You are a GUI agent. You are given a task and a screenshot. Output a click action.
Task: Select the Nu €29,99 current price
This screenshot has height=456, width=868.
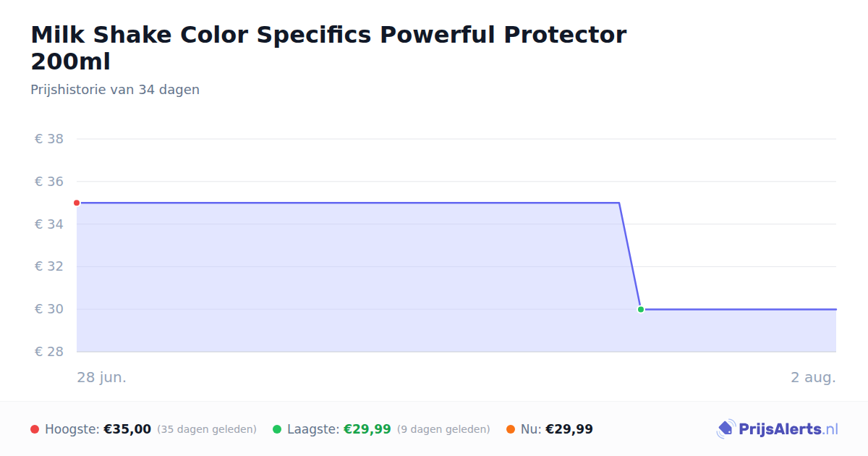569,429
